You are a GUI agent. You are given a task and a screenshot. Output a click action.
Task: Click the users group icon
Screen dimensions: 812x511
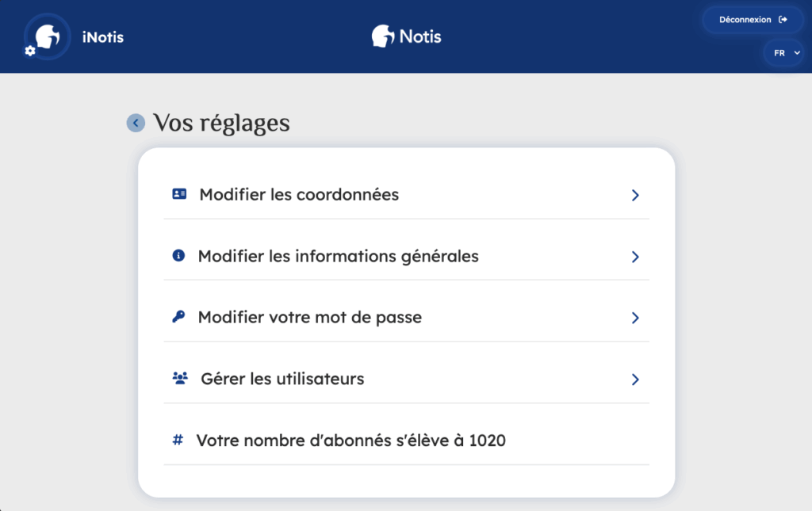[x=179, y=379]
